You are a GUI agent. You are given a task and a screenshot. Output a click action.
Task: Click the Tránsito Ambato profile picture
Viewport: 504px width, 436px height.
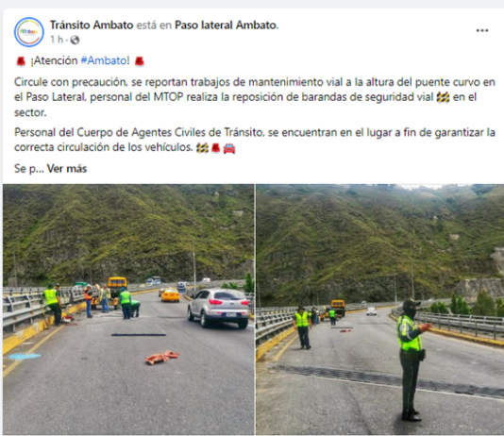(29, 32)
